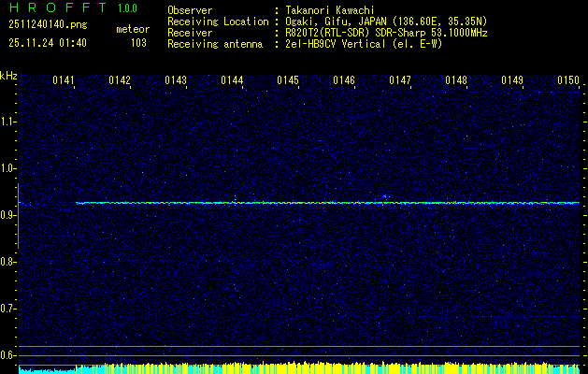
Task: Click the bright carrier signal line near 0.93 kHz
Action: (328, 203)
